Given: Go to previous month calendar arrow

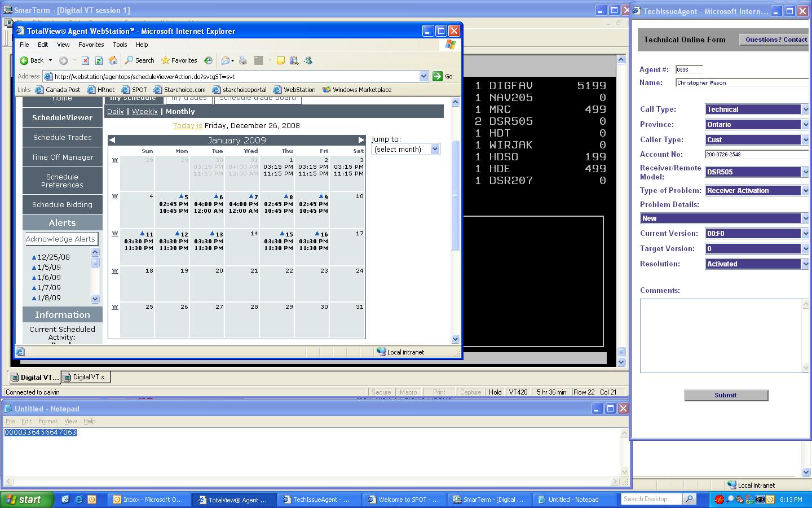Looking at the screenshot, I should point(112,140).
